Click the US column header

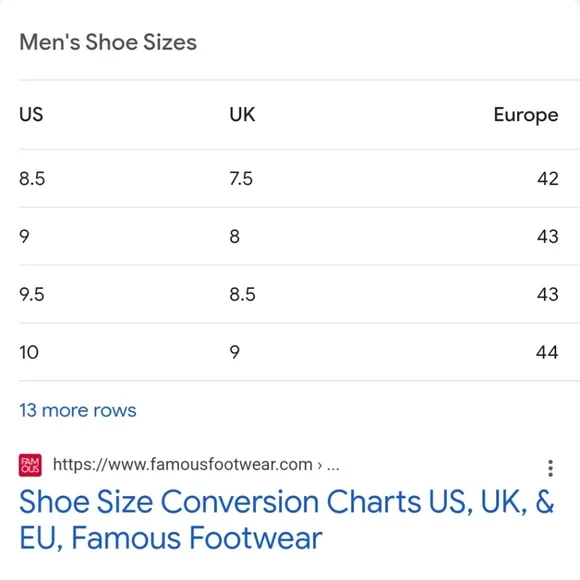point(31,114)
